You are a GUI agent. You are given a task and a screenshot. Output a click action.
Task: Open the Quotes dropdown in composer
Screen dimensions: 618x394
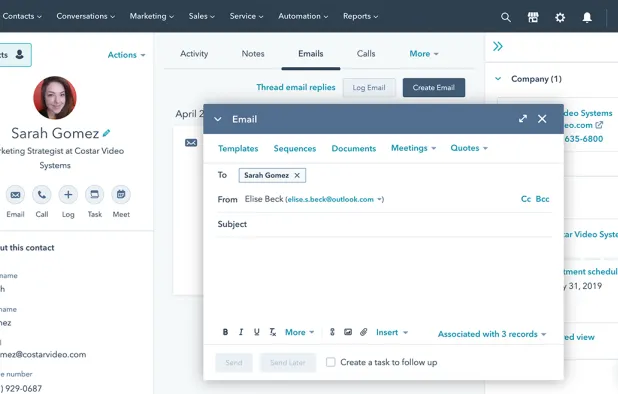pyautogui.click(x=469, y=148)
